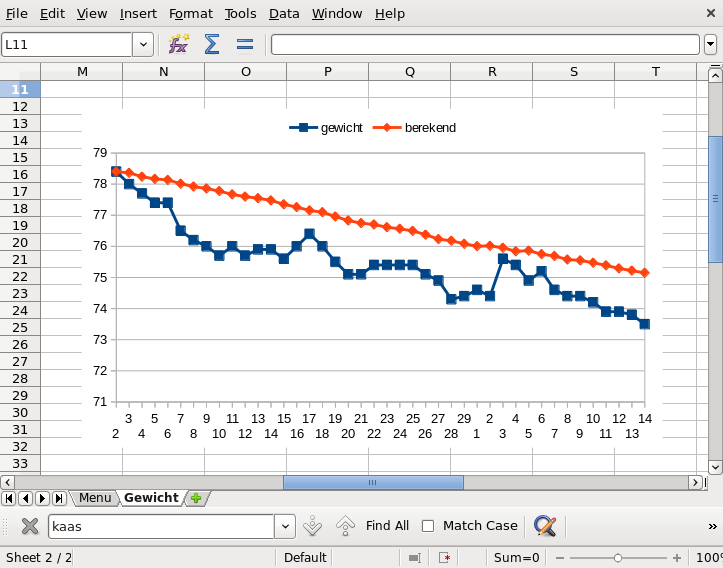Click the search text field containing kaas

point(160,526)
